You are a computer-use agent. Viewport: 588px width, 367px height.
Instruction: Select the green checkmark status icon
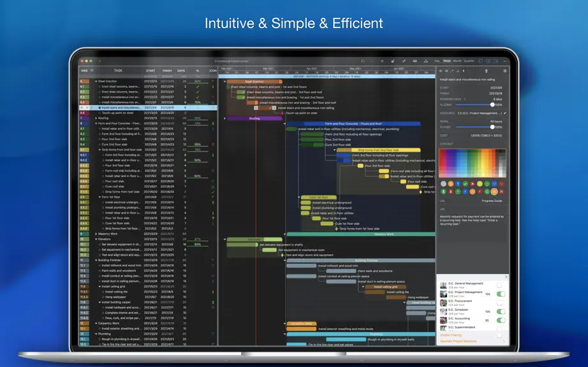tap(466, 184)
